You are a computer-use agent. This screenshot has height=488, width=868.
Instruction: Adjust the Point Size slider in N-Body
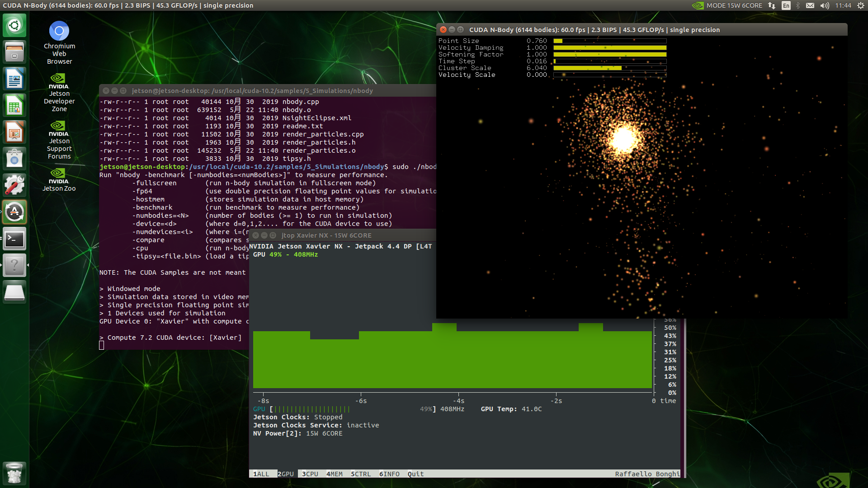tap(610, 41)
